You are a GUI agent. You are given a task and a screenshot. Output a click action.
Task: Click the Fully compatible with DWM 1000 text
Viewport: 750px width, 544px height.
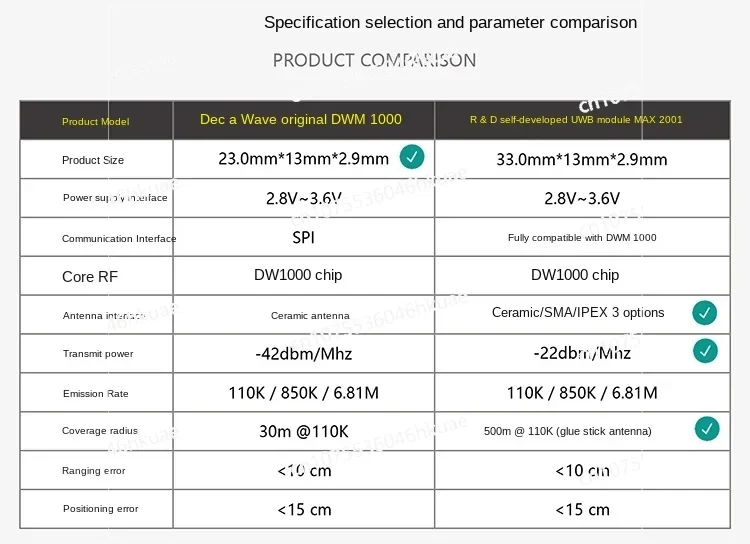pyautogui.click(x=582, y=238)
